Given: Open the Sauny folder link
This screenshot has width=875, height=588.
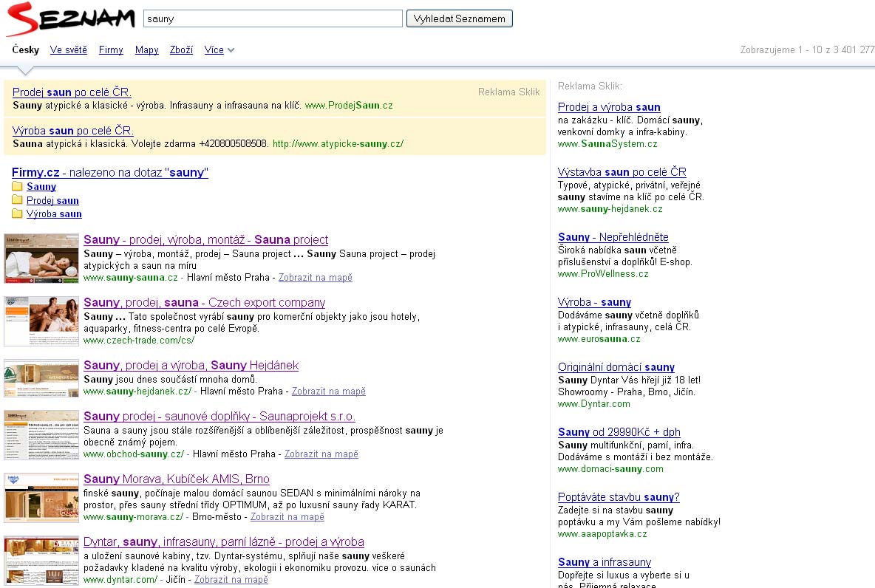Looking at the screenshot, I should 41,186.
